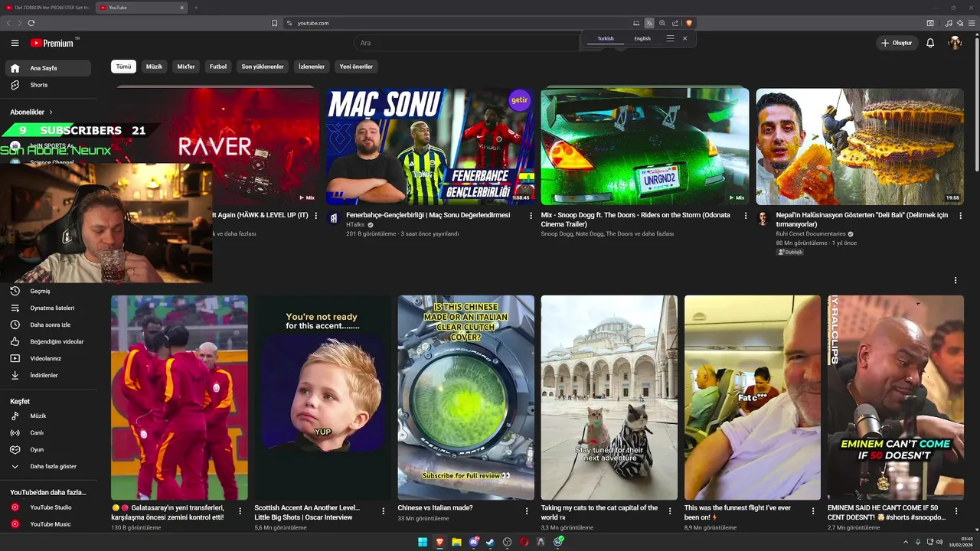This screenshot has width=980, height=551.
Task: Select the Müzik filter chip
Action: pyautogui.click(x=154, y=67)
